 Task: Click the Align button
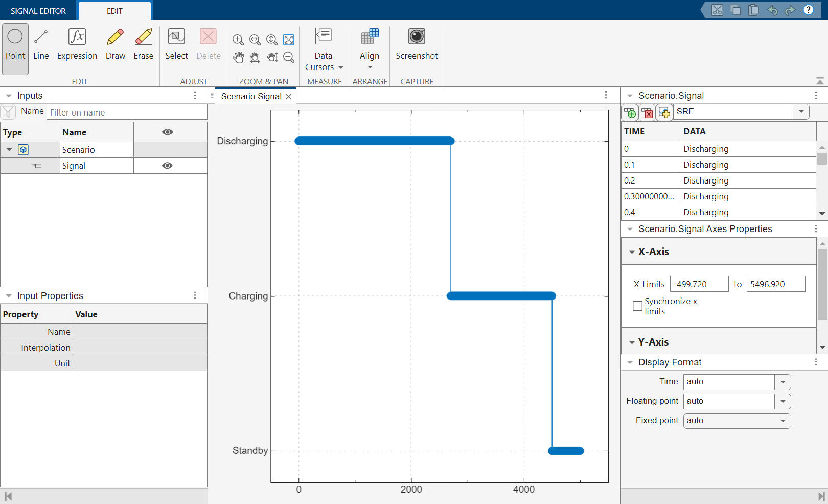(370, 51)
